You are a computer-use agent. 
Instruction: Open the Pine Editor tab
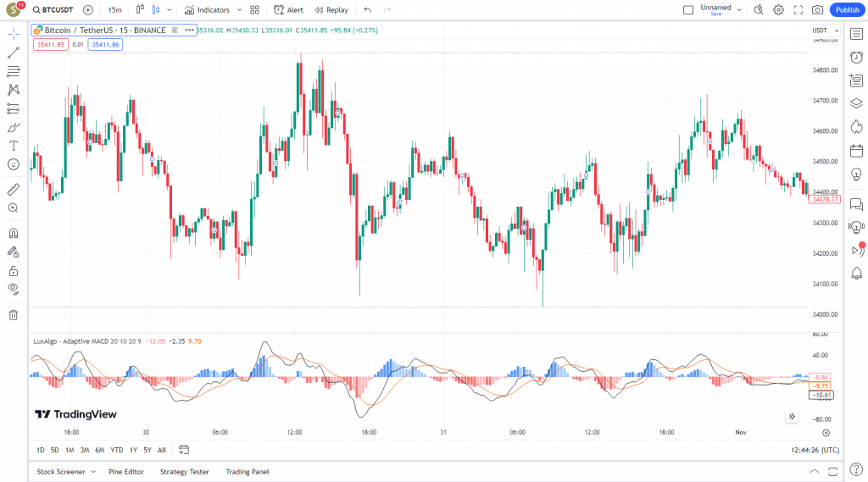pos(126,472)
